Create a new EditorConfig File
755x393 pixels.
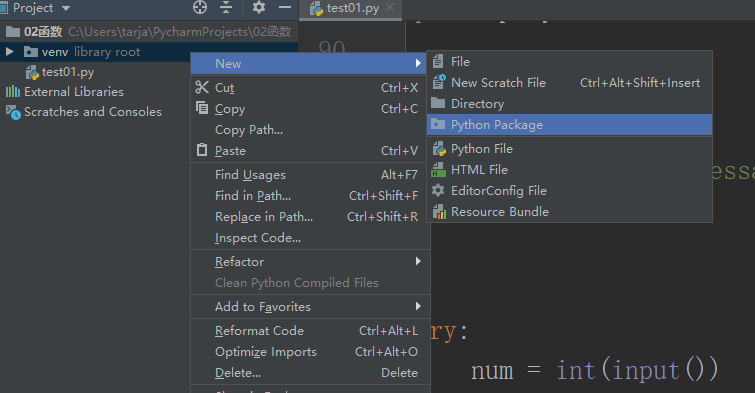569,191
